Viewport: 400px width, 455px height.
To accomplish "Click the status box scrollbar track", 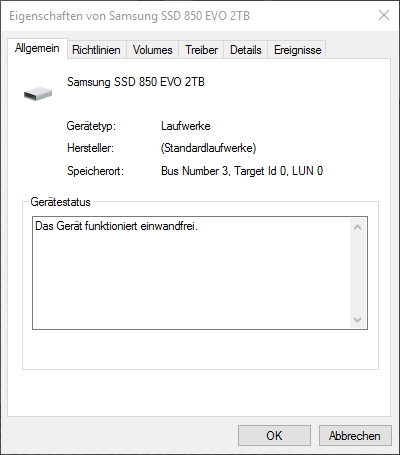I will (357, 273).
